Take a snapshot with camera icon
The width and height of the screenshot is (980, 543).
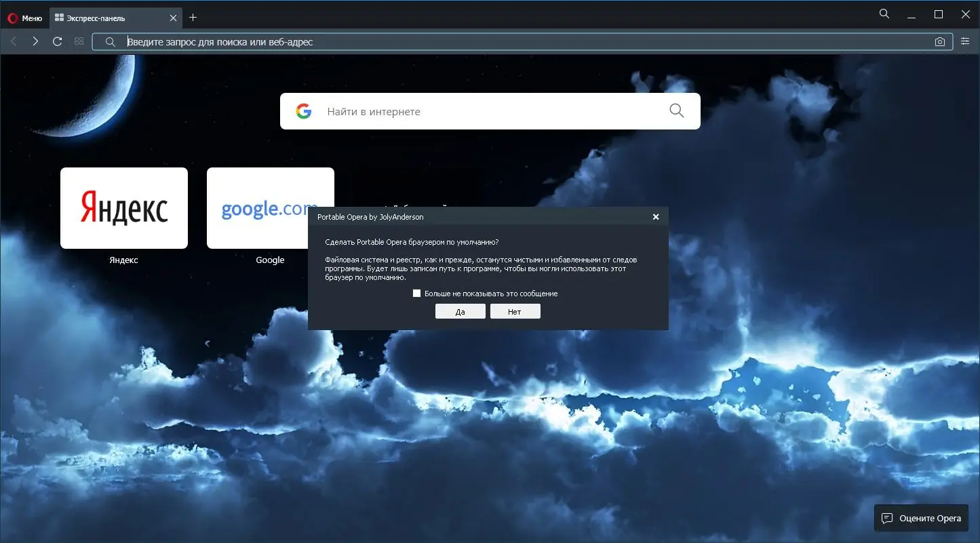click(939, 42)
